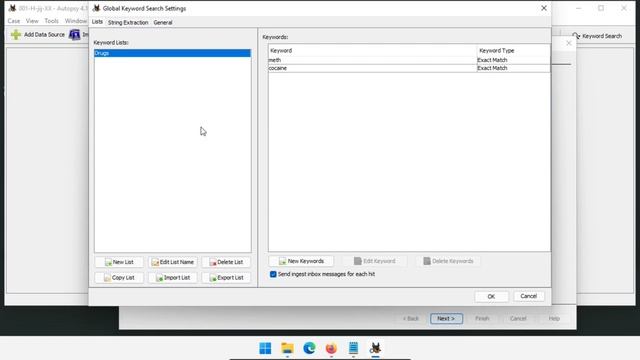
Task: Export the keyword list
Action: point(226,278)
